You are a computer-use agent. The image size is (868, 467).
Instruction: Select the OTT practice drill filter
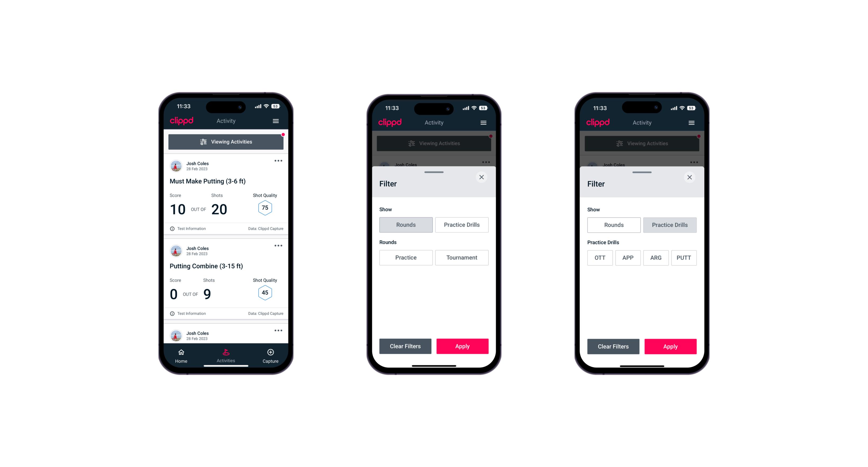click(601, 258)
